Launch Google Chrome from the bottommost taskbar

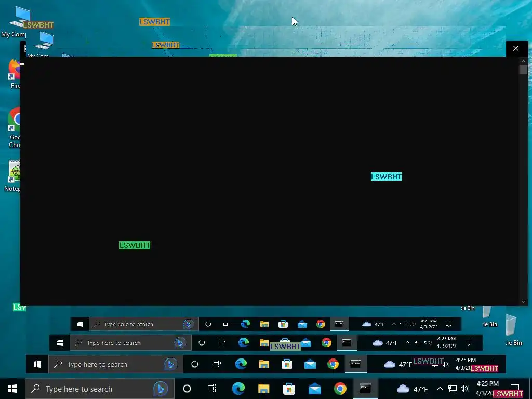pos(340,389)
